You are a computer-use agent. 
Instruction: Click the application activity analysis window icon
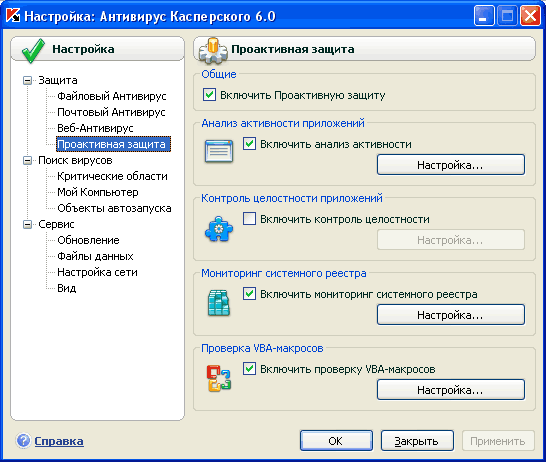[x=219, y=151]
